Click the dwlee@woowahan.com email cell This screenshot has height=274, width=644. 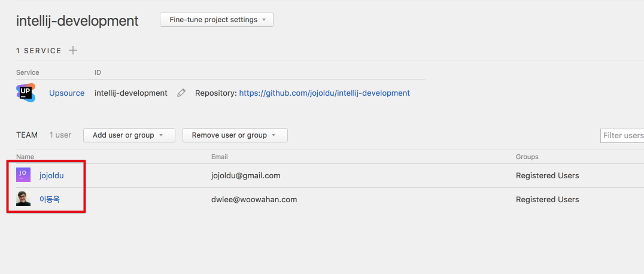click(254, 200)
